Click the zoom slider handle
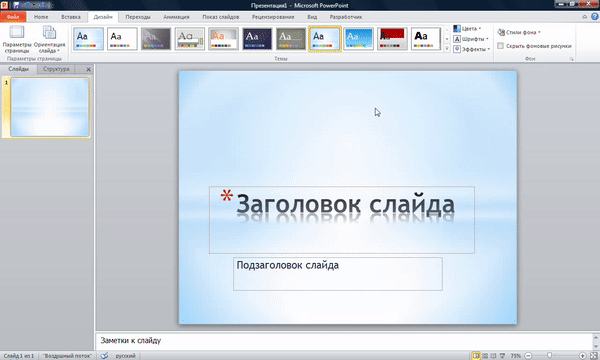 549,356
